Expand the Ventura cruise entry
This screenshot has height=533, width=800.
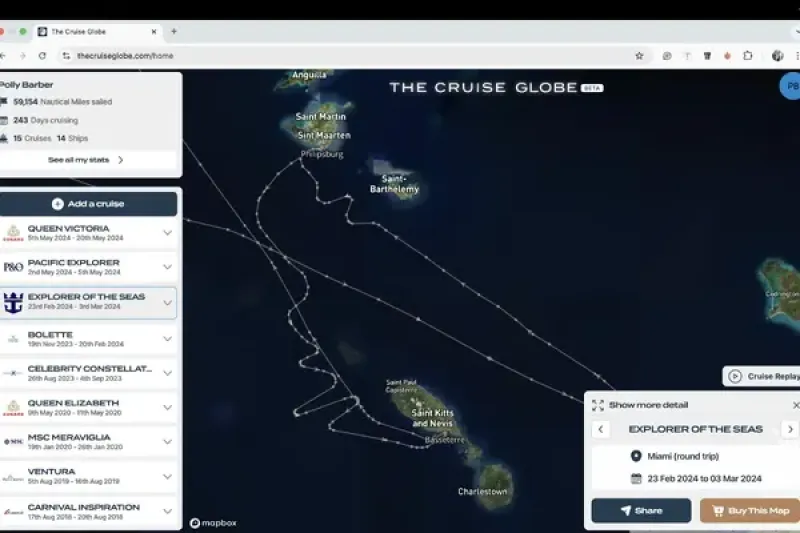point(167,476)
